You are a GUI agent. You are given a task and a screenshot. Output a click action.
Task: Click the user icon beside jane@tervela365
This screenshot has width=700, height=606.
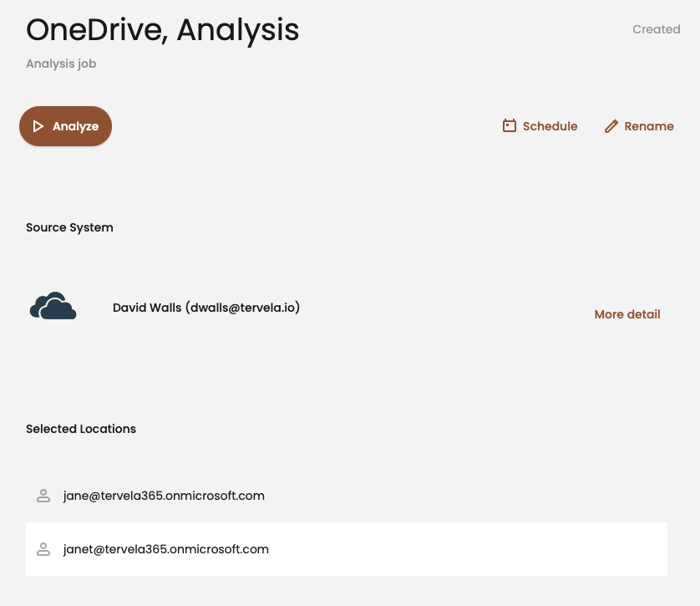[43, 496]
